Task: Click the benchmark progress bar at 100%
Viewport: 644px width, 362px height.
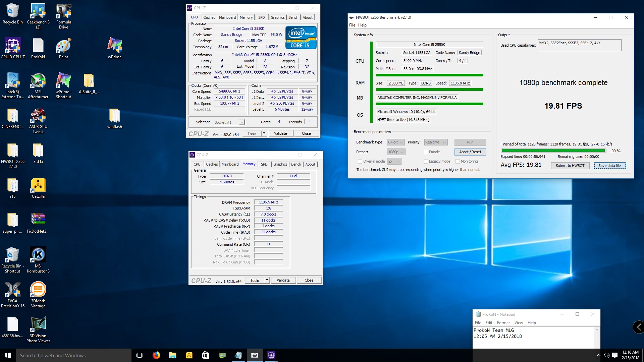Action: (x=553, y=151)
